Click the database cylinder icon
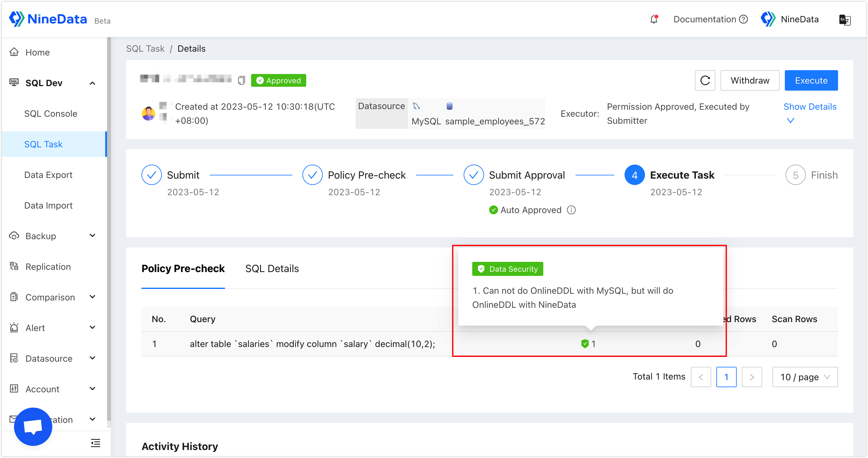The height and width of the screenshot is (458, 868). (x=449, y=106)
